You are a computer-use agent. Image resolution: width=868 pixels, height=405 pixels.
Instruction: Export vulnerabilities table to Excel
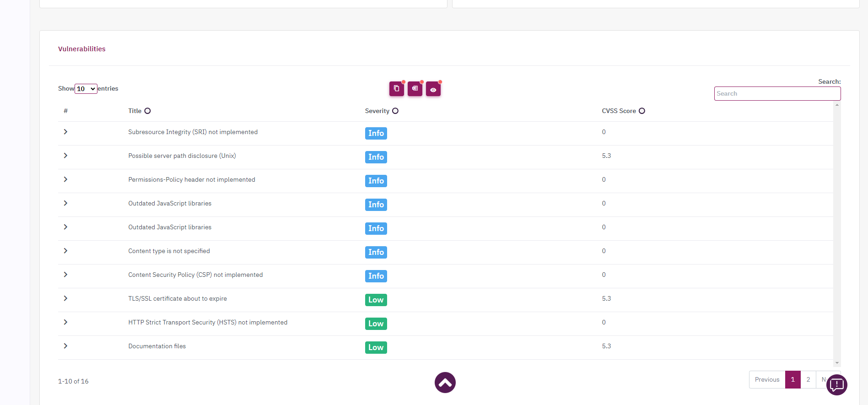(x=415, y=89)
